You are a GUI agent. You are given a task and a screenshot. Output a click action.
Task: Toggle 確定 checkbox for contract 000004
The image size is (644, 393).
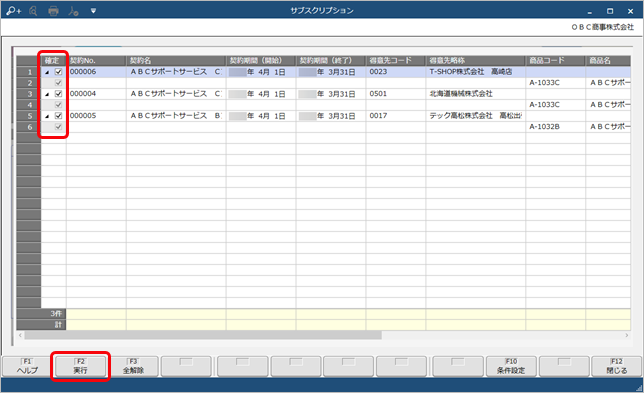click(58, 94)
